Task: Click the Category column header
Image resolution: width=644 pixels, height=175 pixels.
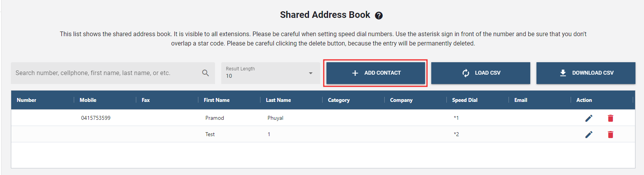Action: [x=338, y=100]
